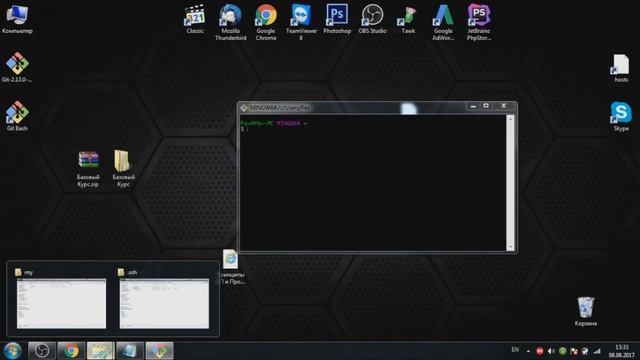Click the MINGW64 window title bar icon

click(x=244, y=108)
